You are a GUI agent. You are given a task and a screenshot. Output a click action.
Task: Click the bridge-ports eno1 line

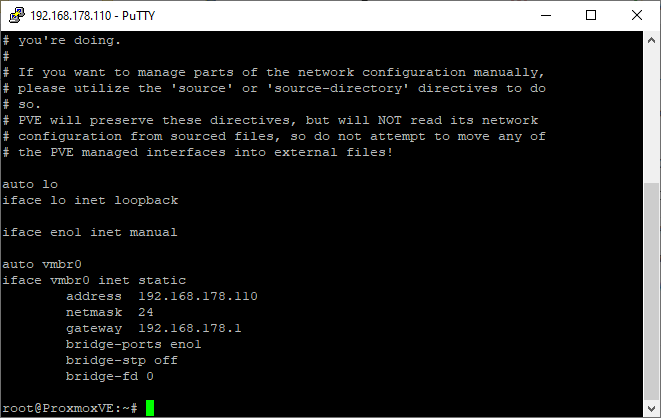click(x=134, y=344)
